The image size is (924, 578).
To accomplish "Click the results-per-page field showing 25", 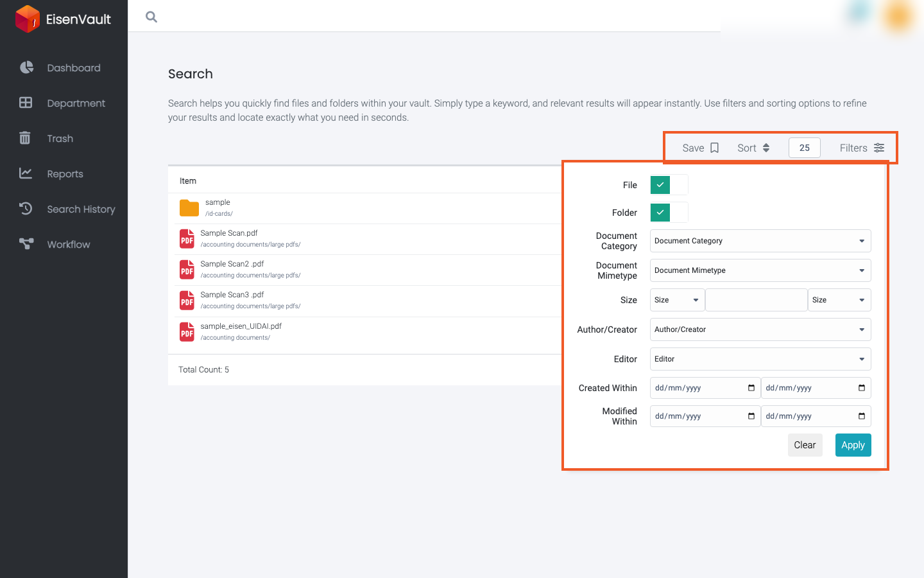I will tap(805, 148).
